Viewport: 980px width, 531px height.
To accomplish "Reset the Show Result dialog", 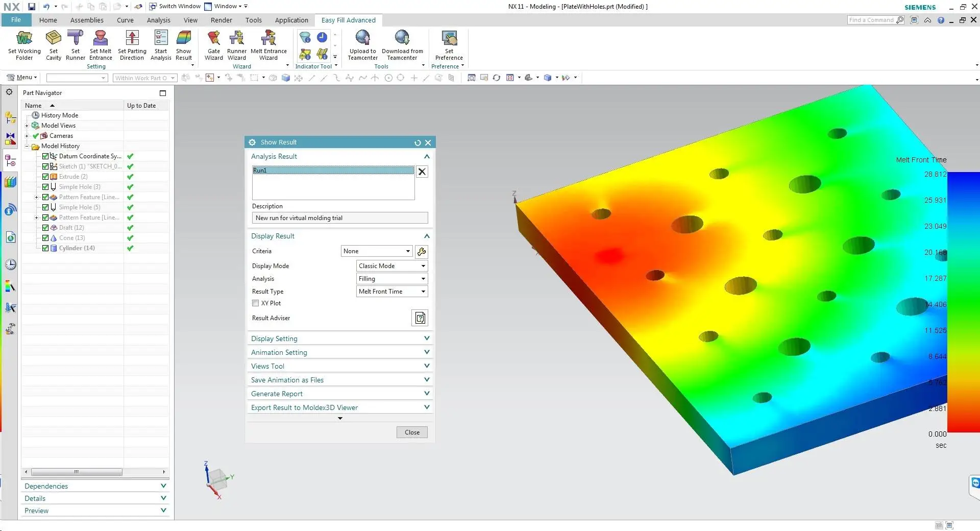I will [418, 143].
